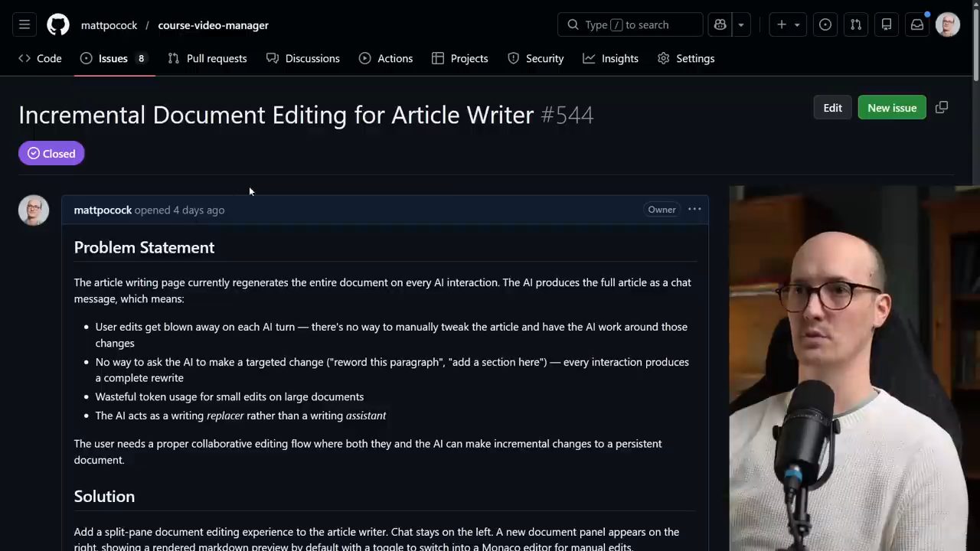Image resolution: width=980 pixels, height=551 pixels.
Task: Open the Discussions tab
Action: [303, 58]
